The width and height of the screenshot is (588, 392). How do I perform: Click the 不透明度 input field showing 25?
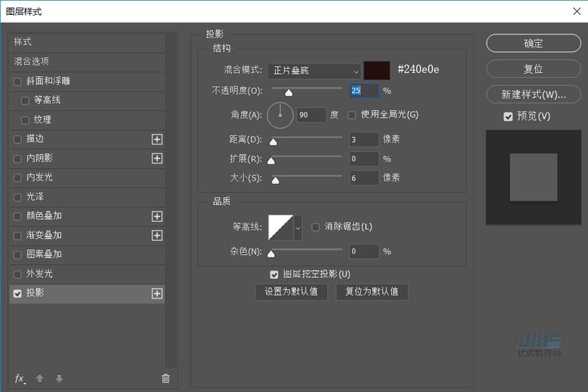[x=364, y=91]
